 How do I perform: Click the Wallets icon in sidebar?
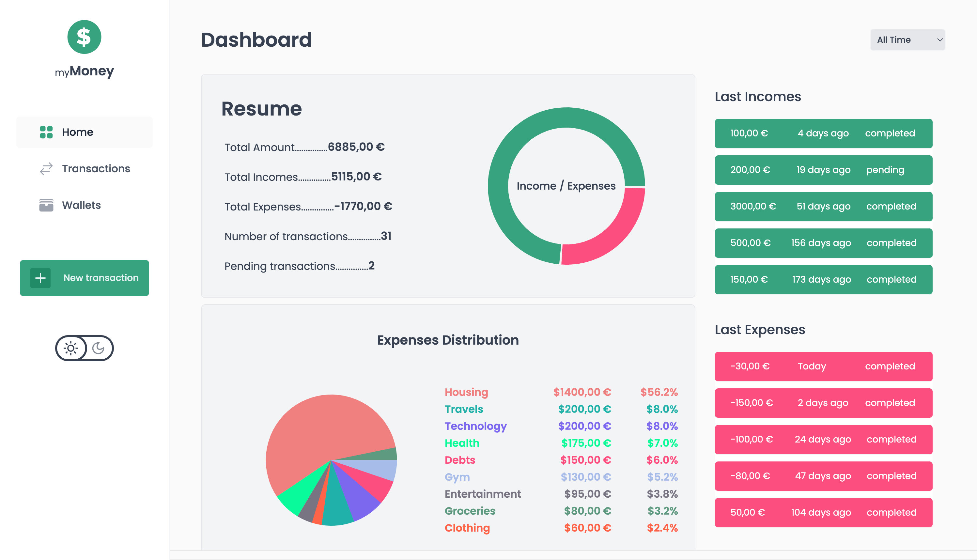pyautogui.click(x=46, y=205)
